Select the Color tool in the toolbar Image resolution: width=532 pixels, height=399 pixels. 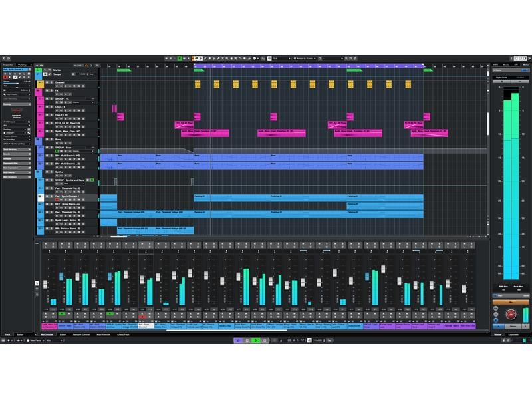(255, 59)
